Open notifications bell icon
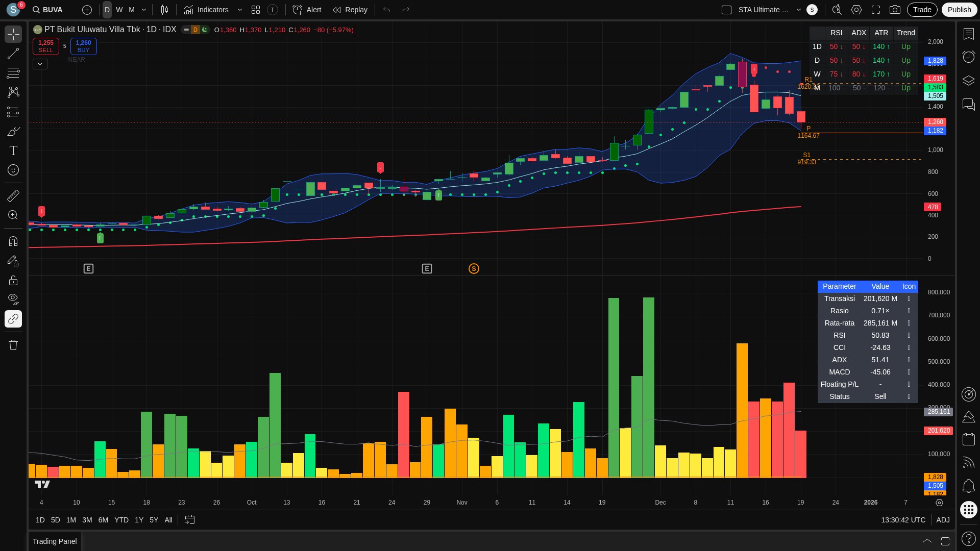This screenshot has width=980, height=551. click(968, 486)
